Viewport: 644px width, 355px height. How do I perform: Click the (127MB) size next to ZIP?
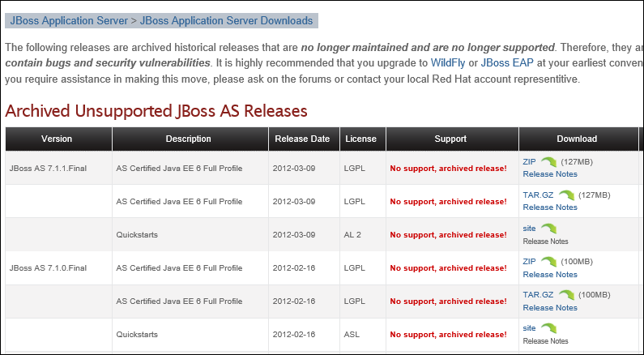click(x=577, y=162)
